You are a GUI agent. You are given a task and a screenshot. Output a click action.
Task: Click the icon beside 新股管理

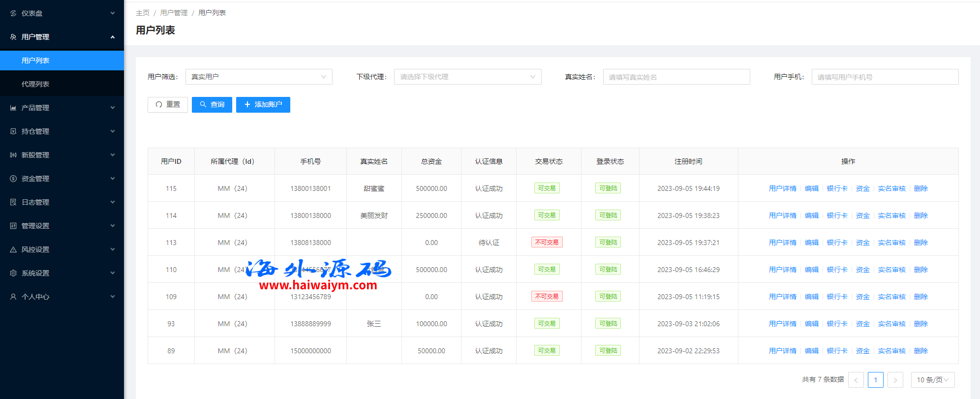pyautogui.click(x=13, y=155)
